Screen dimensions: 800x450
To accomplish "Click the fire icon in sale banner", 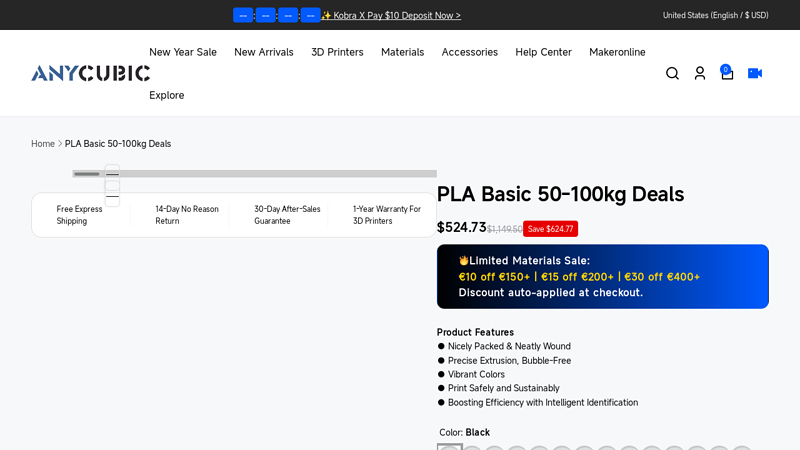I will [x=464, y=260].
